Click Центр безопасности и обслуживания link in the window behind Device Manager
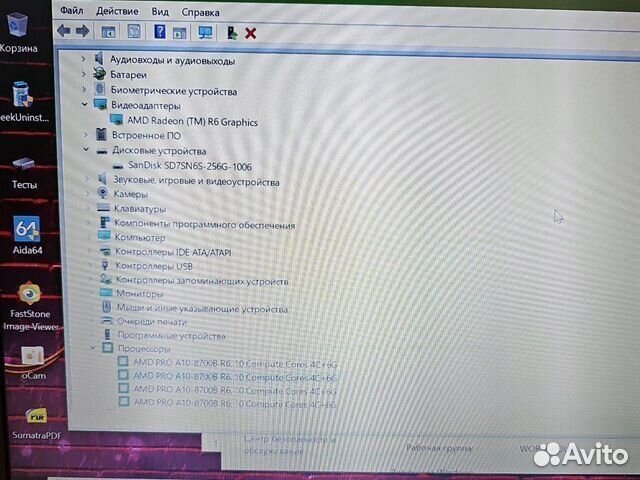The height and width of the screenshot is (480, 640). pyautogui.click(x=289, y=444)
